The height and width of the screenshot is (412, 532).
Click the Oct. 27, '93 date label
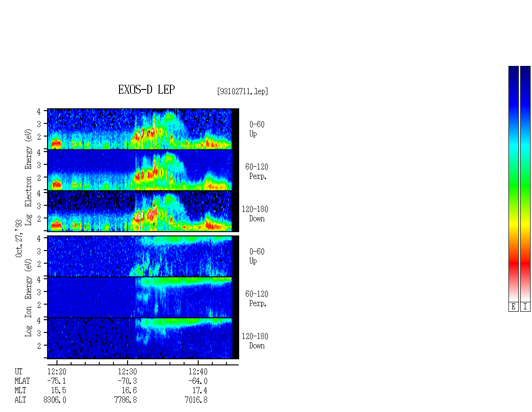coord(19,238)
